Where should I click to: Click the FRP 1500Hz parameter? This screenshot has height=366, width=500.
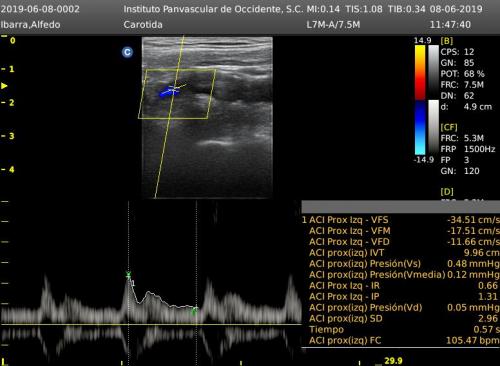tap(468, 149)
